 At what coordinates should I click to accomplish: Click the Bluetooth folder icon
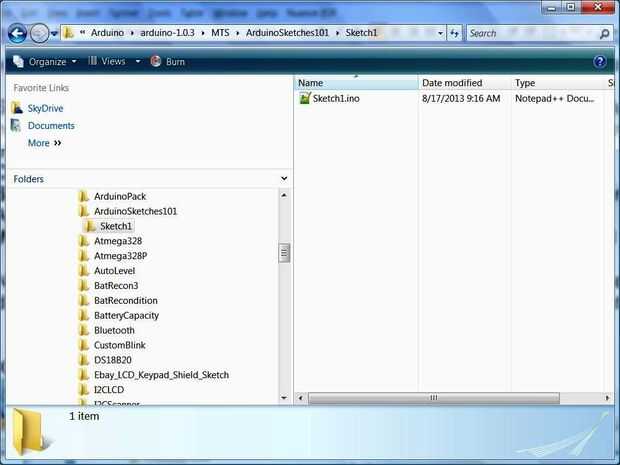pos(83,330)
